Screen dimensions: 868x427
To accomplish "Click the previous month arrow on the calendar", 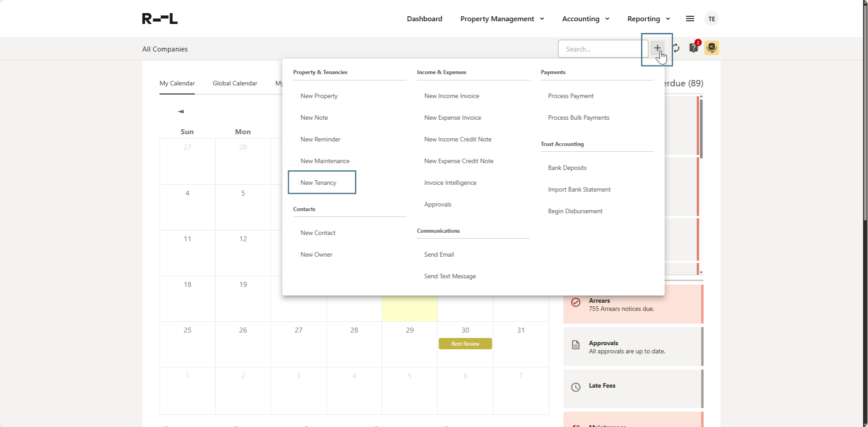I will [x=180, y=111].
